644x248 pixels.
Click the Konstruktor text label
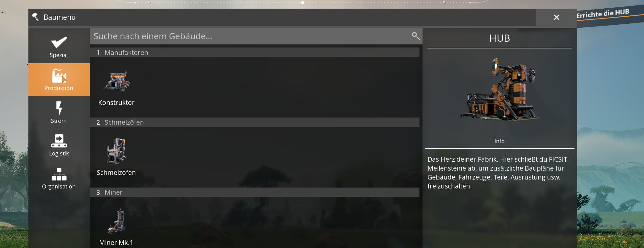point(116,103)
